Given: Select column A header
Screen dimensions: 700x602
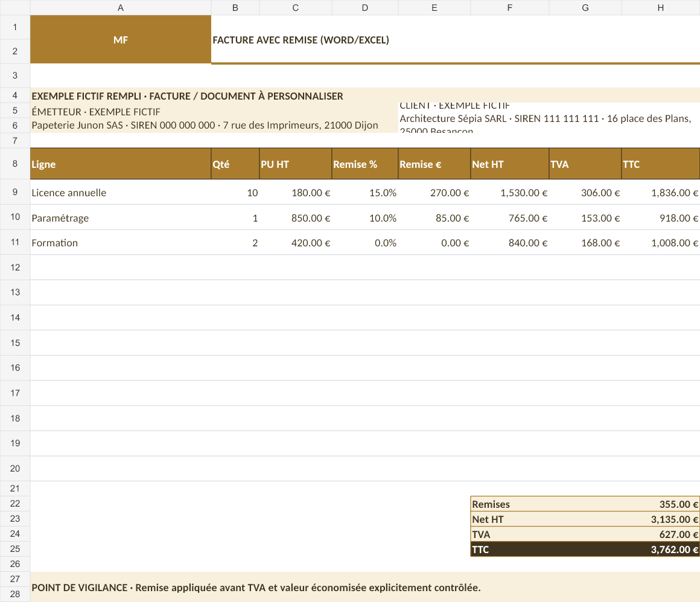Looking at the screenshot, I should pyautogui.click(x=121, y=8).
